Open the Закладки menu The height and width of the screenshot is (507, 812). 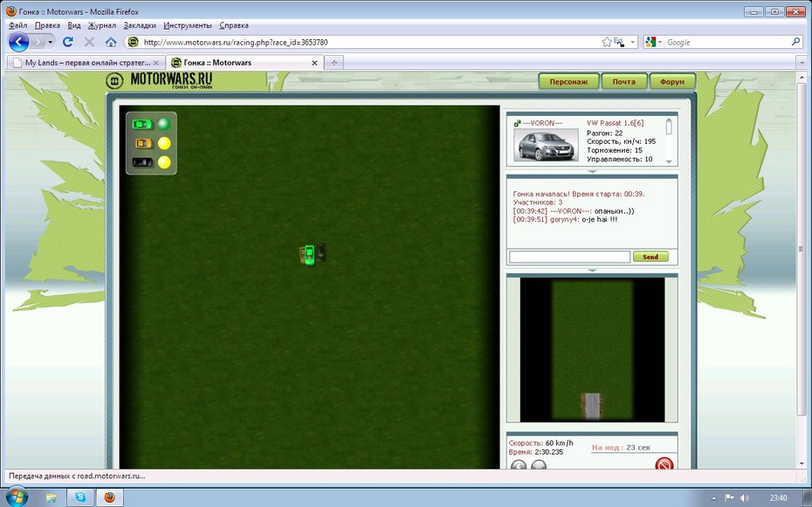(x=140, y=25)
